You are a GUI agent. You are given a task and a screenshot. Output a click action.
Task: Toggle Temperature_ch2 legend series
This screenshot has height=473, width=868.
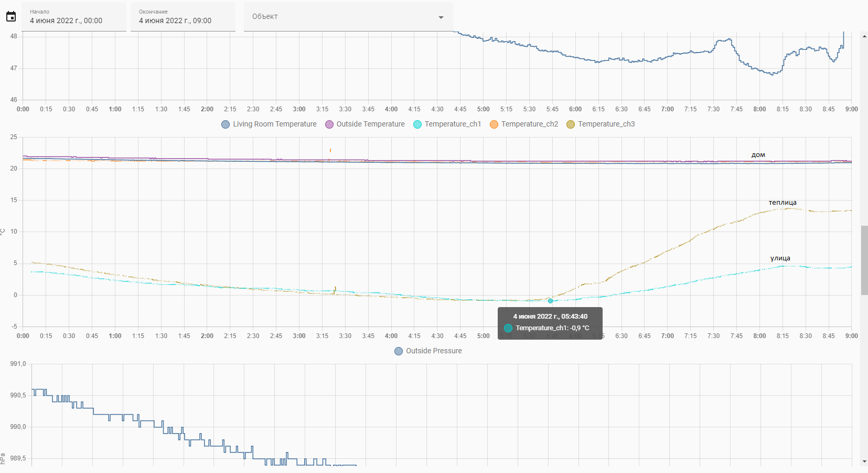coord(524,124)
